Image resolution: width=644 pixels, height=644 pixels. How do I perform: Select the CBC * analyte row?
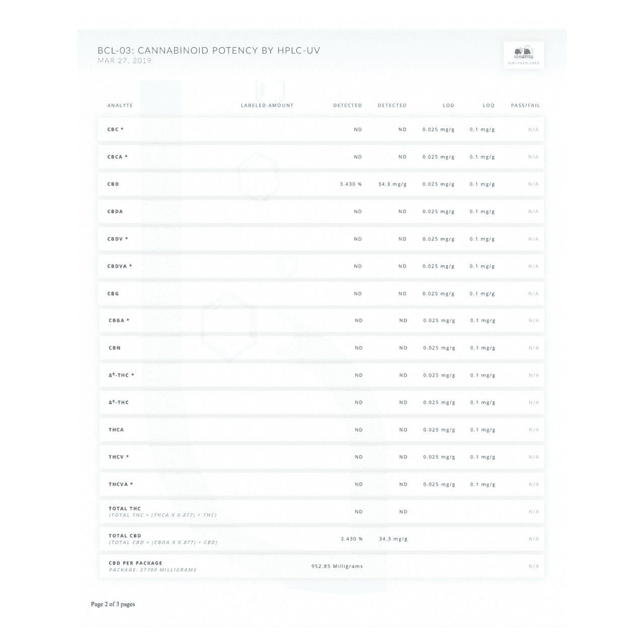point(321,129)
